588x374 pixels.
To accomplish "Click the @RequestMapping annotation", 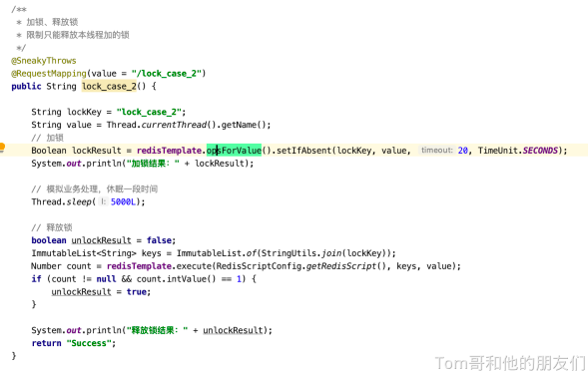I will click(49, 74).
